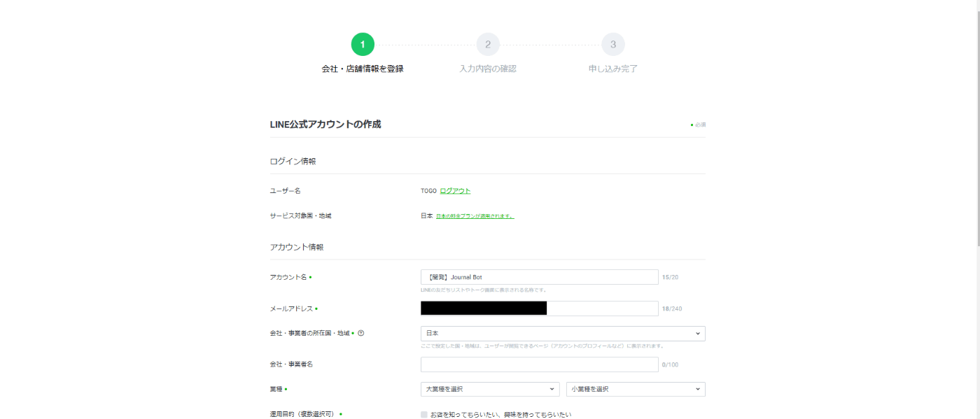Screen dimensions: 980x419
Task: Click the 入力内容の確認 step label
Action: (488, 69)
